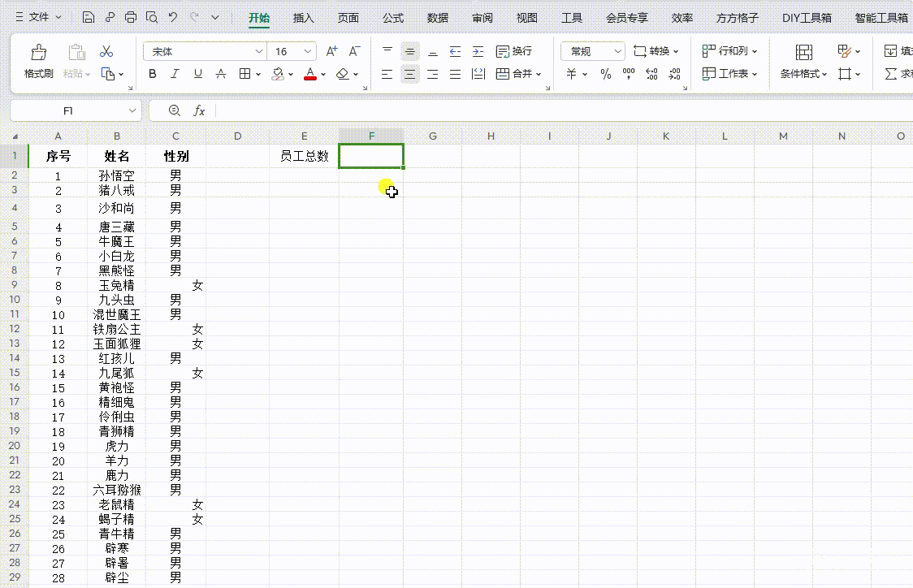Image resolution: width=913 pixels, height=588 pixels.
Task: Click cell containing 员工总数
Action: click(304, 156)
